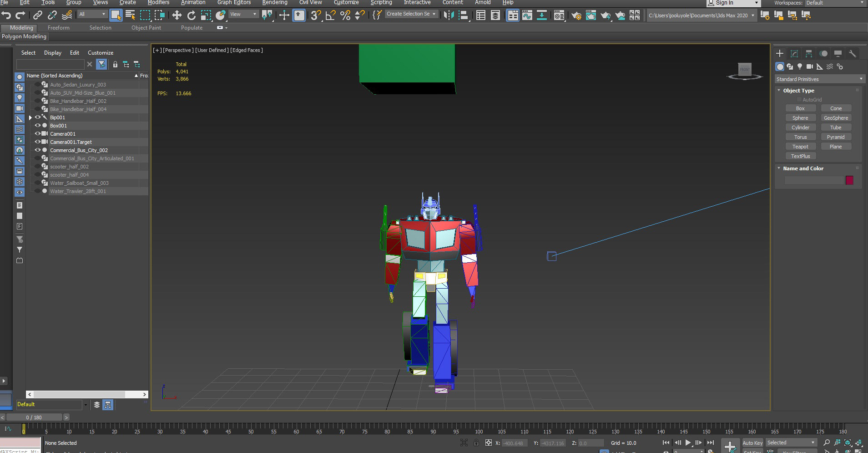
Task: Switch to the Object Paint ribbon tab
Action: tap(146, 28)
